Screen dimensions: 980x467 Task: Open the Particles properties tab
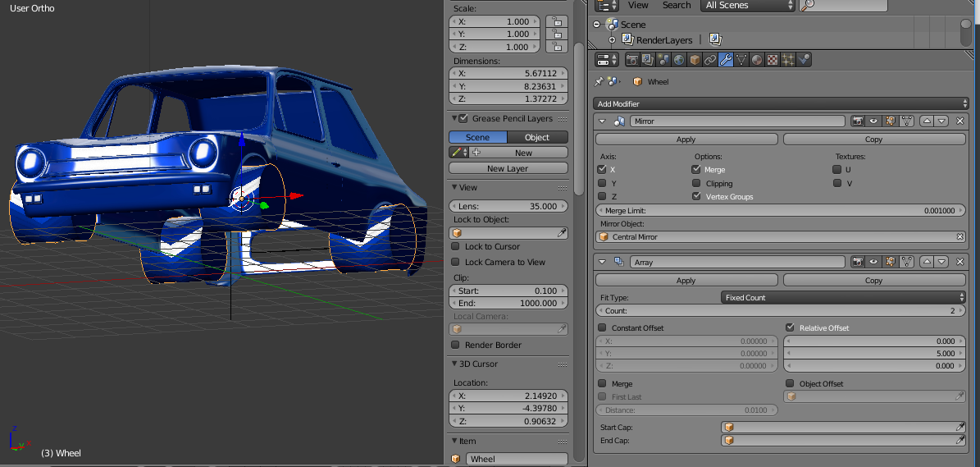pyautogui.click(x=788, y=60)
